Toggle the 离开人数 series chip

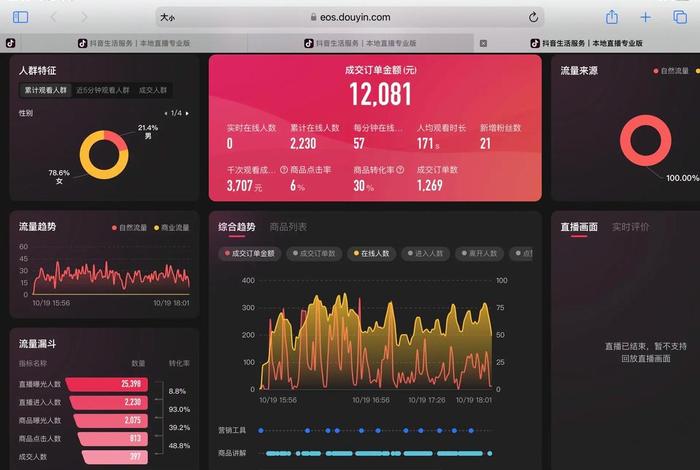(479, 254)
